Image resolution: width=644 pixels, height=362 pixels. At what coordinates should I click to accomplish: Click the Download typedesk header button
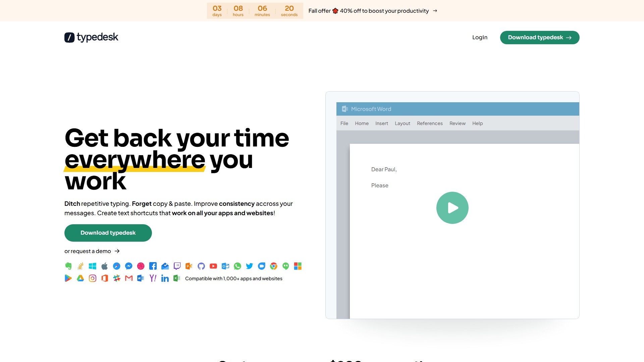click(x=540, y=37)
